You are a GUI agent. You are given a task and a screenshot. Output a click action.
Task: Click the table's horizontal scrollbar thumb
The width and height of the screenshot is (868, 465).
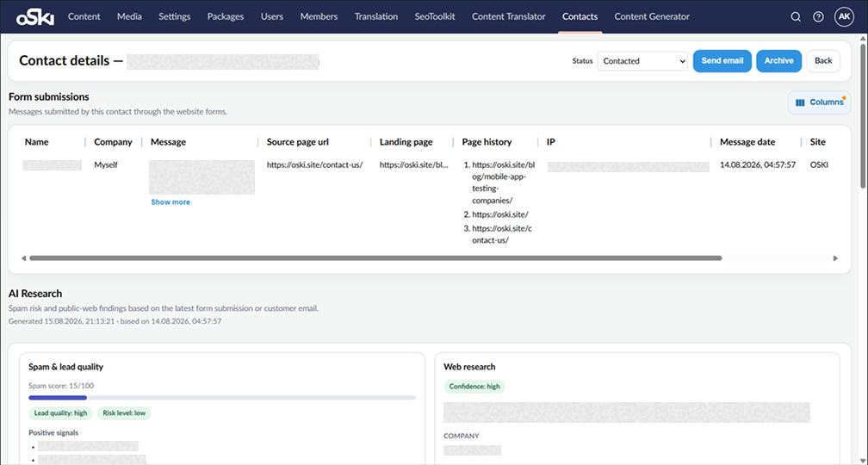[x=375, y=258]
